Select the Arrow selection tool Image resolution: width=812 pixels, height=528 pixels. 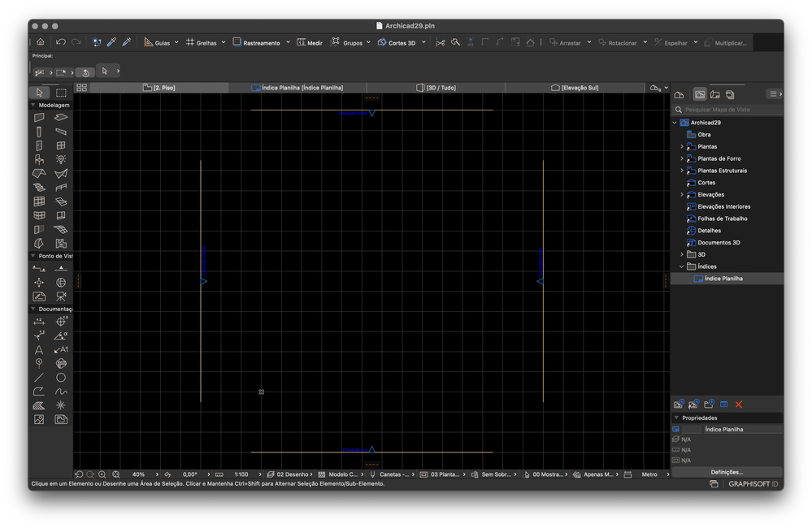point(39,92)
